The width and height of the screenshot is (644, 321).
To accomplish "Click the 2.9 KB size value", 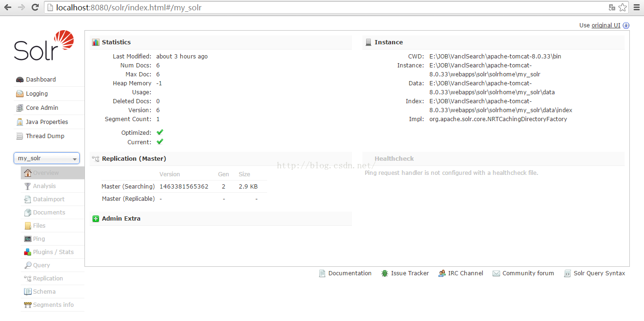I will coord(248,187).
